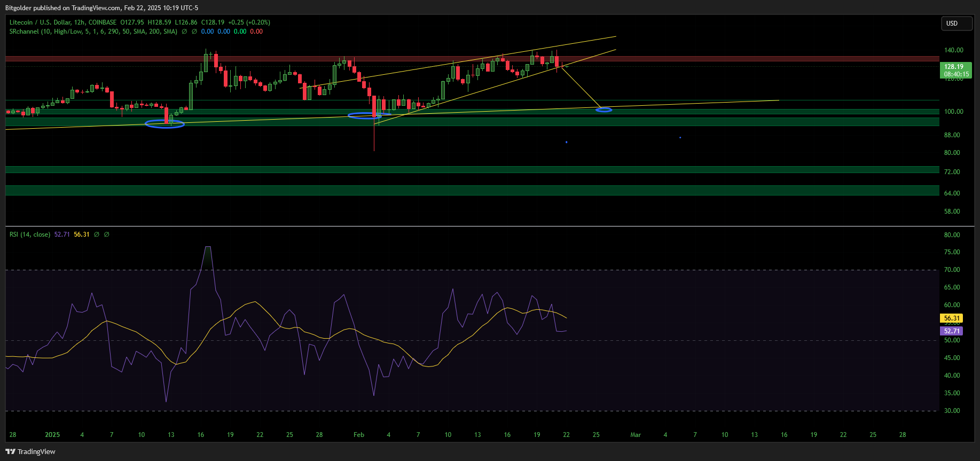This screenshot has width=980, height=461.
Task: Click the 88.00 price axis label
Action: 952,135
